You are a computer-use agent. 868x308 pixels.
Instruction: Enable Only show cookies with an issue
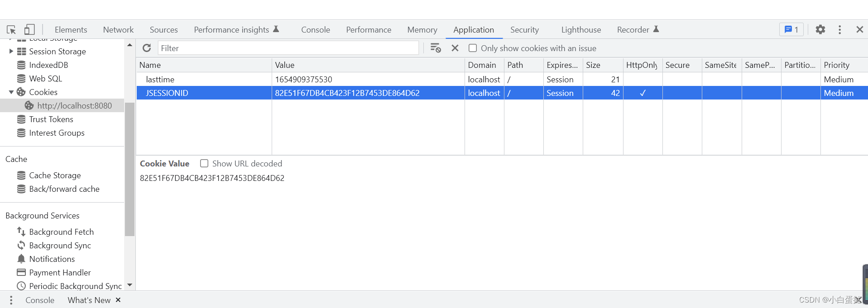pos(473,48)
